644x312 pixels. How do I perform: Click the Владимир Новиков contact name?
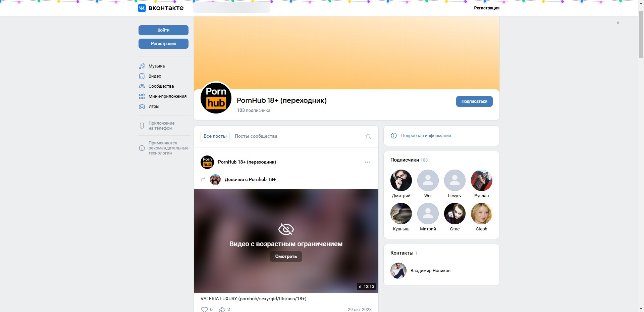pyautogui.click(x=430, y=271)
